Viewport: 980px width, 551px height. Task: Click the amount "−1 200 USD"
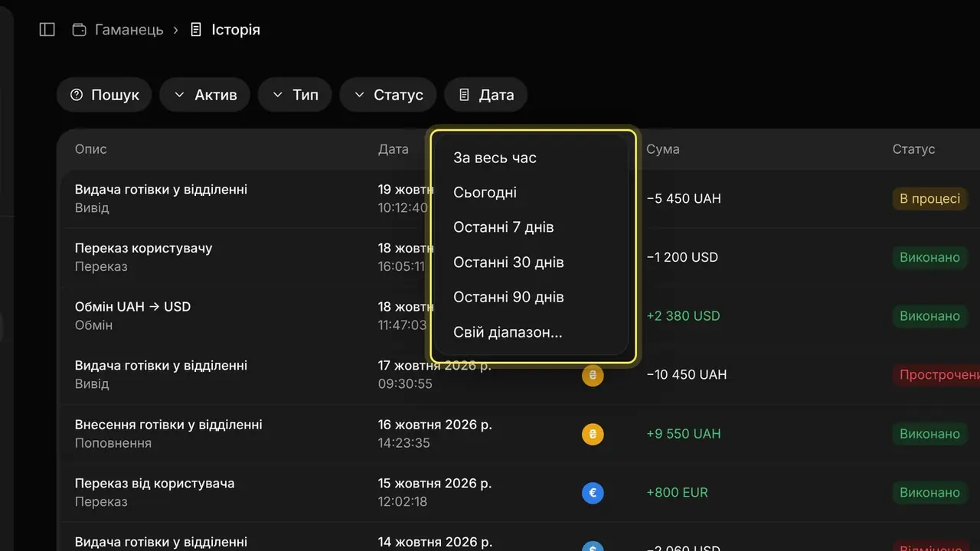pyautogui.click(x=682, y=258)
